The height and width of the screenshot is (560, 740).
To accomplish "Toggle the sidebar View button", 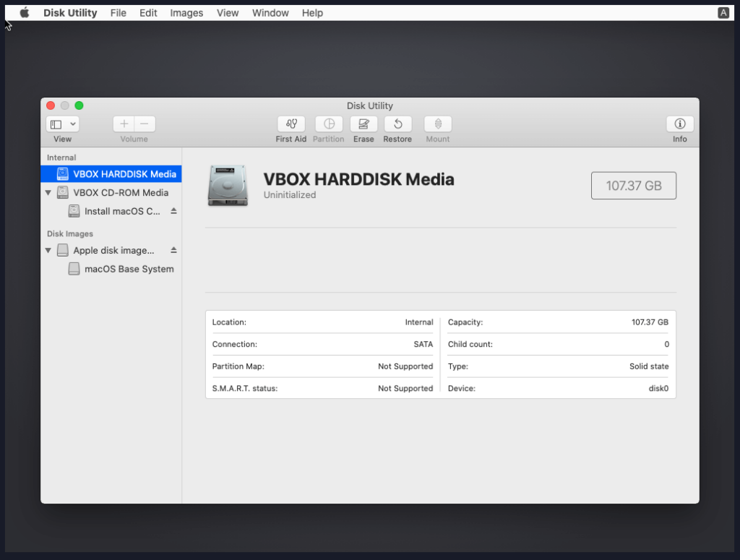I will [x=56, y=124].
